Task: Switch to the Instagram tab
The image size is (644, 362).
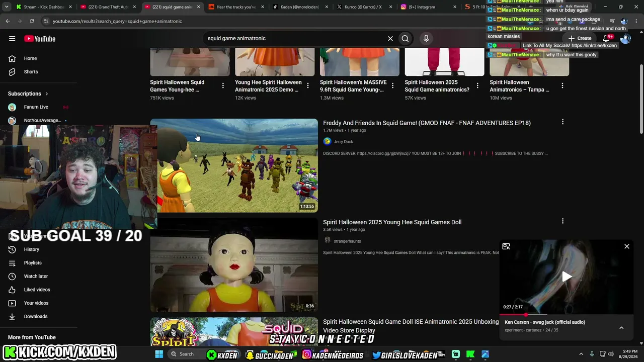Action: point(427,7)
